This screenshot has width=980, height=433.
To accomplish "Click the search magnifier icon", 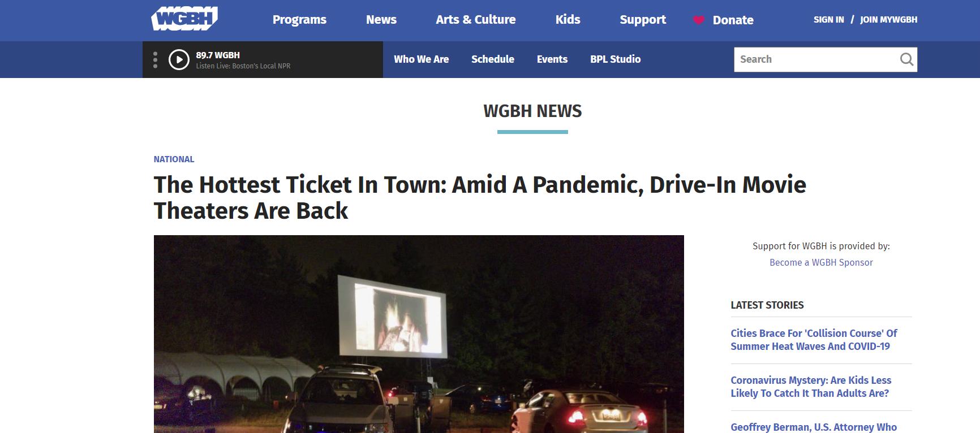I will [906, 59].
